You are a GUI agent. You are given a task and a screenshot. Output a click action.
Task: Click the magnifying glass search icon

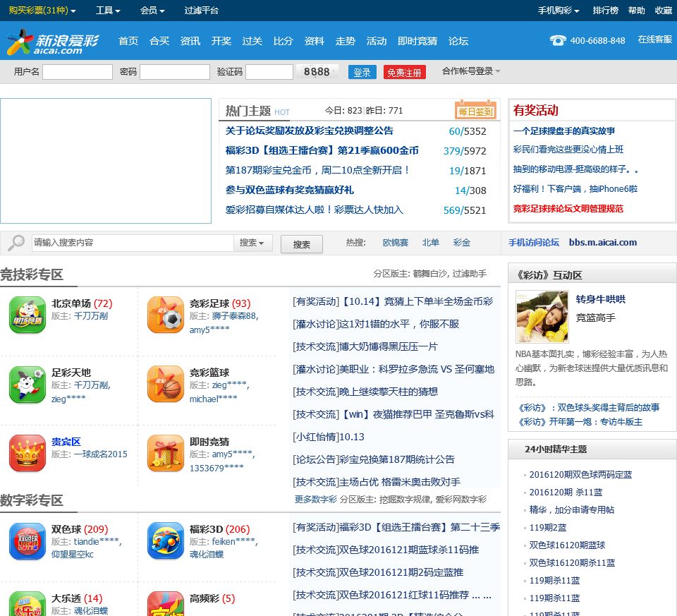[16, 243]
